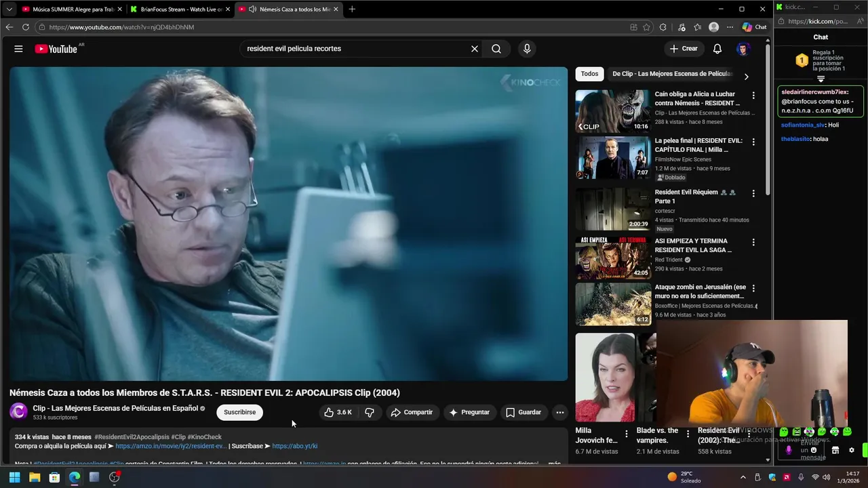Screen dimensions: 868x488
Task: Open the favorites list icon in toolbar
Action: pos(697,27)
